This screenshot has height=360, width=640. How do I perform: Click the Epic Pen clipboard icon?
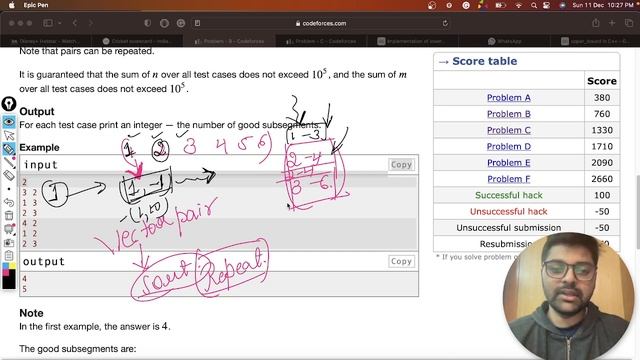click(x=9, y=256)
